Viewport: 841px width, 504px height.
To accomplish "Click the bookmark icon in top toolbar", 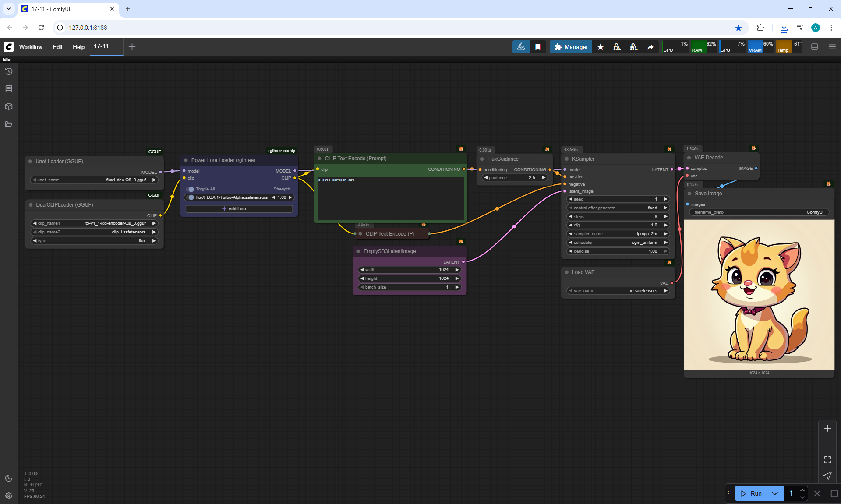I will pyautogui.click(x=537, y=47).
